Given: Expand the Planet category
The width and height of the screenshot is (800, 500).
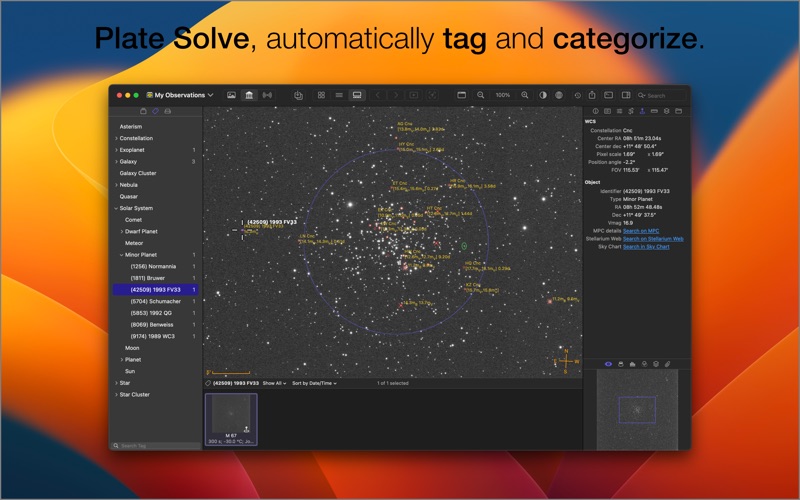Looking at the screenshot, I should coord(121,360).
